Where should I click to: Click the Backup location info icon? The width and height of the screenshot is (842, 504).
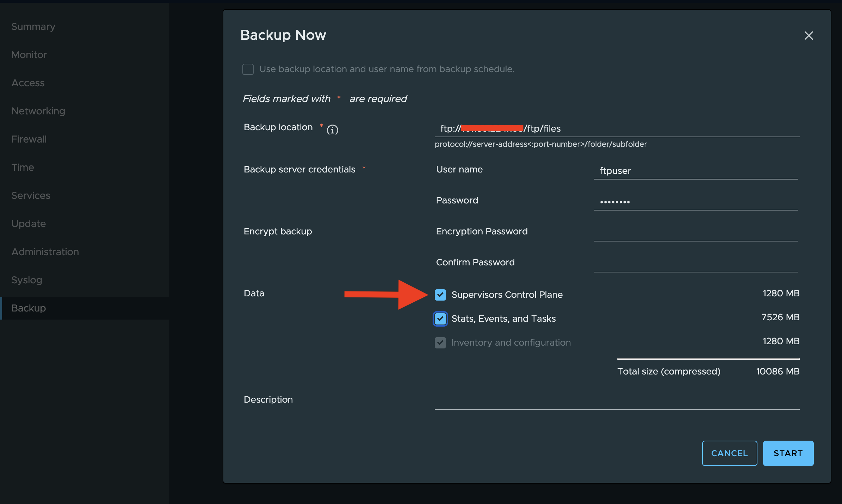pos(332,130)
